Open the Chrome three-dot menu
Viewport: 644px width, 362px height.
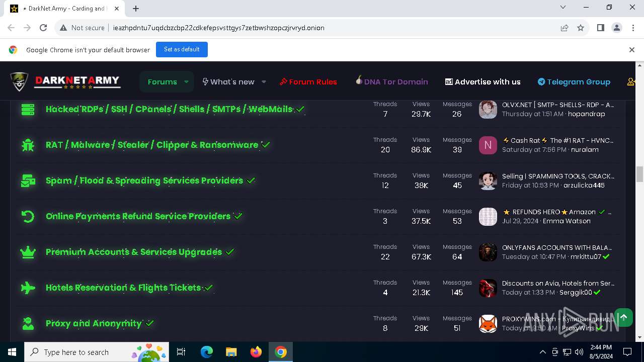tap(632, 28)
